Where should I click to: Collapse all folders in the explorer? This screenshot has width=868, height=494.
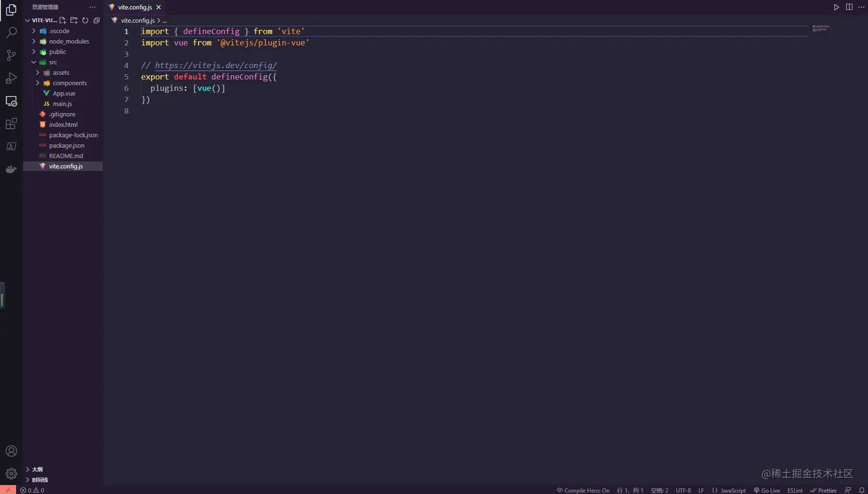click(96, 20)
